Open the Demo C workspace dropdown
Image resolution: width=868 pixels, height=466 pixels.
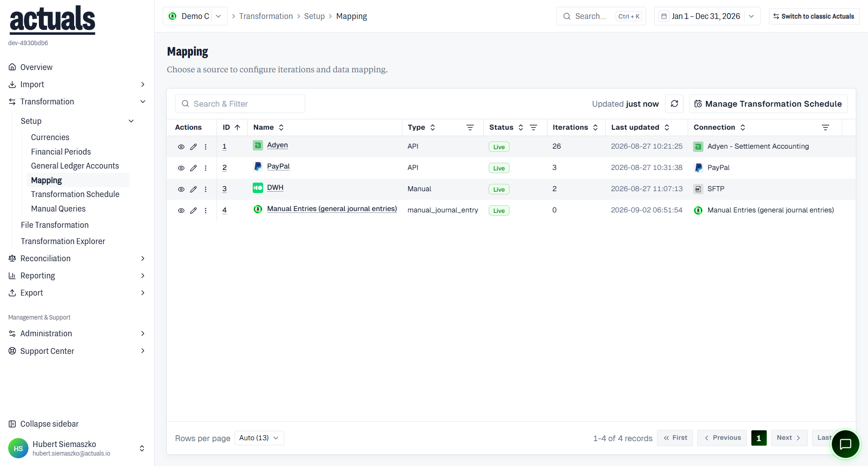point(195,16)
